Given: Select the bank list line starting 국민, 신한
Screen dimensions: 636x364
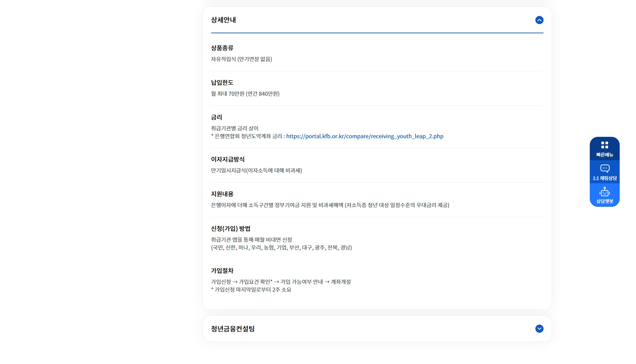Looking at the screenshot, I should coord(281,248).
